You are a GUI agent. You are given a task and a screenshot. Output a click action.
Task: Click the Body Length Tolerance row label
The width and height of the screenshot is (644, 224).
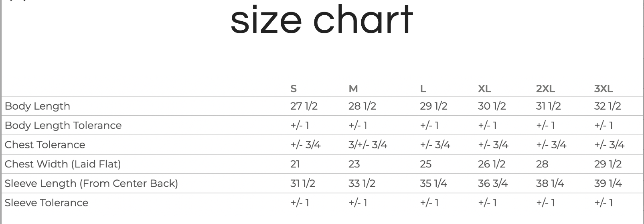[63, 126]
